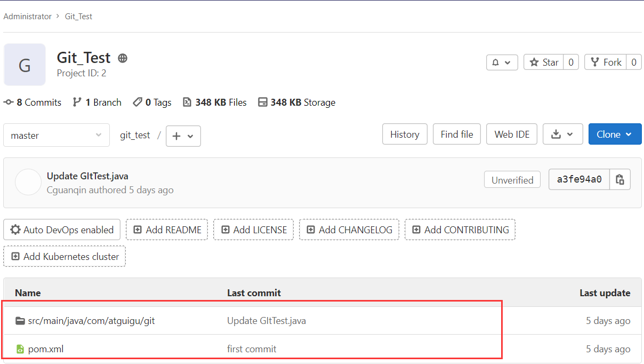Open the History button
644x364 pixels.
tap(405, 134)
